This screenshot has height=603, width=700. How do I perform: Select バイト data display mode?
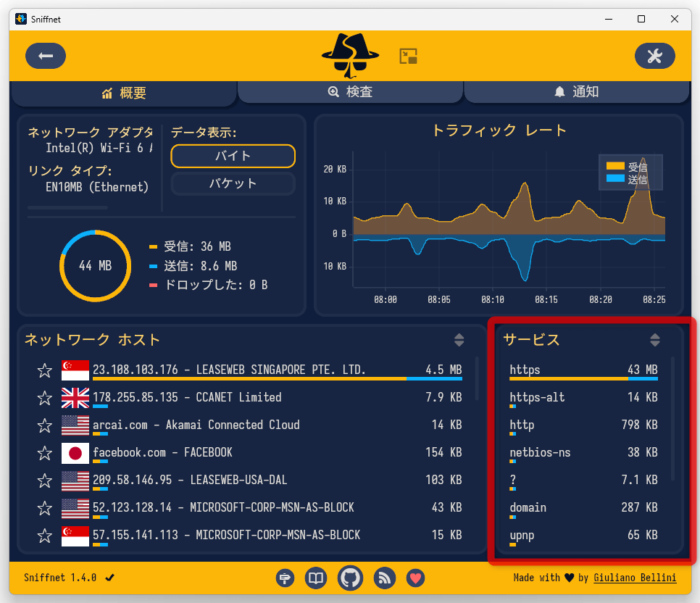pyautogui.click(x=233, y=156)
